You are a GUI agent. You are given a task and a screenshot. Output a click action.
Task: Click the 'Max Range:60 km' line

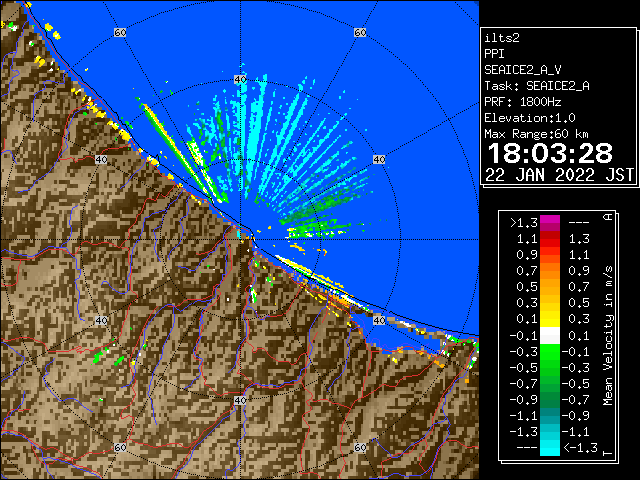(x=536, y=134)
